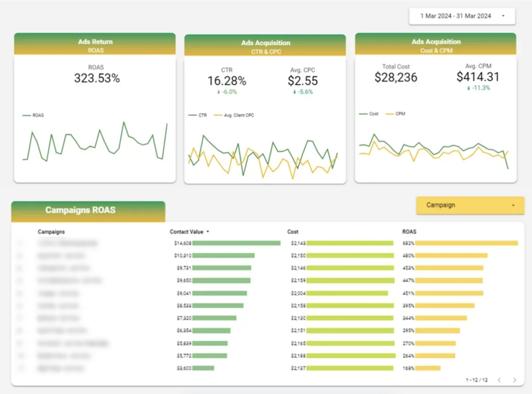
Task: Click the next page arrow in Campaigns ROAS table
Action: [x=514, y=380]
